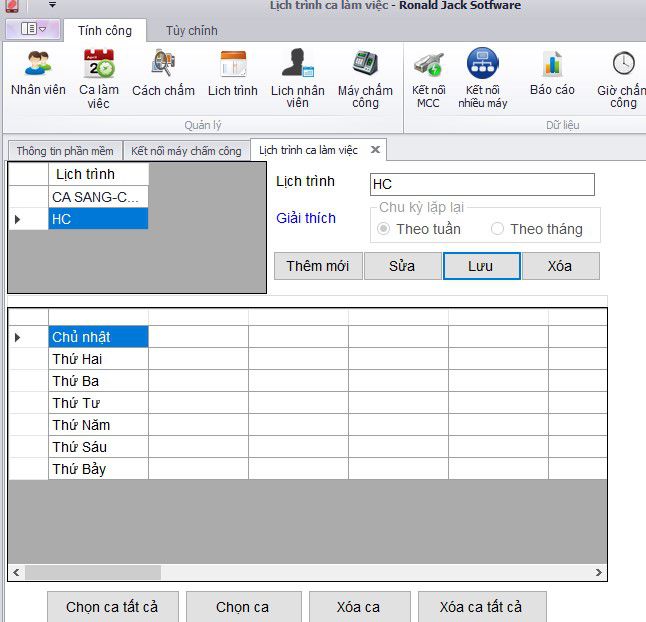Select the Theo tháng radio button
Screen dimensions: 646x622
click(497, 229)
